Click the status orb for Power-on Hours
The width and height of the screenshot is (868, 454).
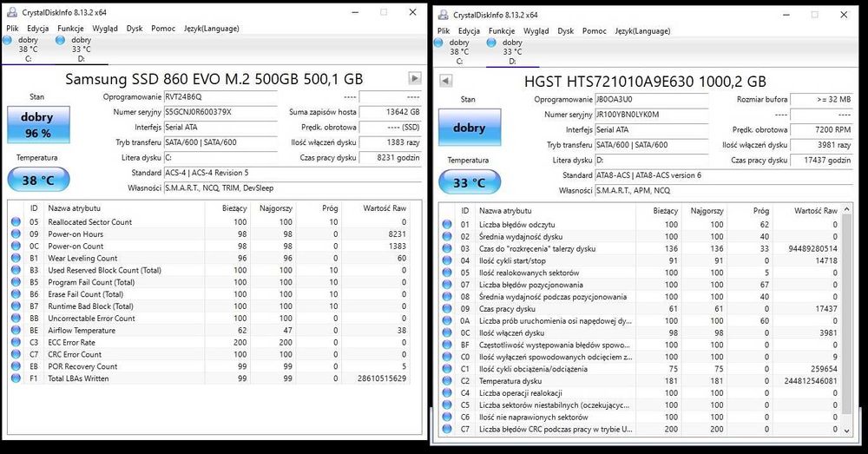pyautogui.click(x=16, y=234)
